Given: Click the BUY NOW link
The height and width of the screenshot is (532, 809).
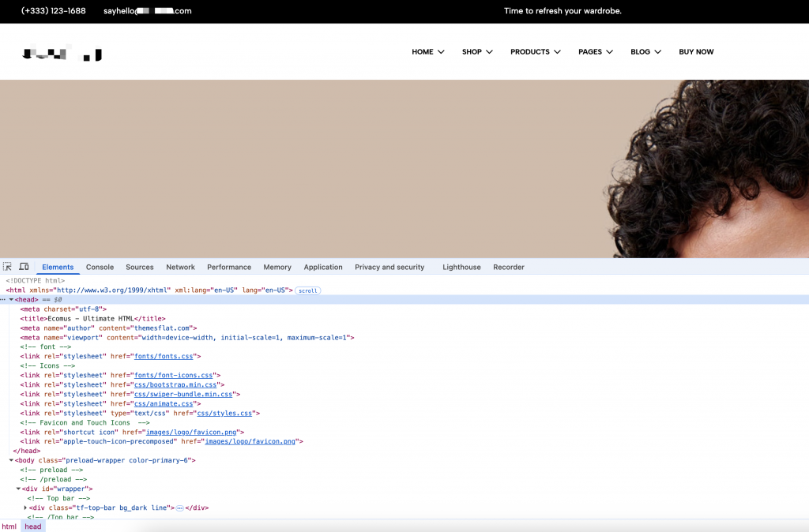Looking at the screenshot, I should tap(696, 51).
